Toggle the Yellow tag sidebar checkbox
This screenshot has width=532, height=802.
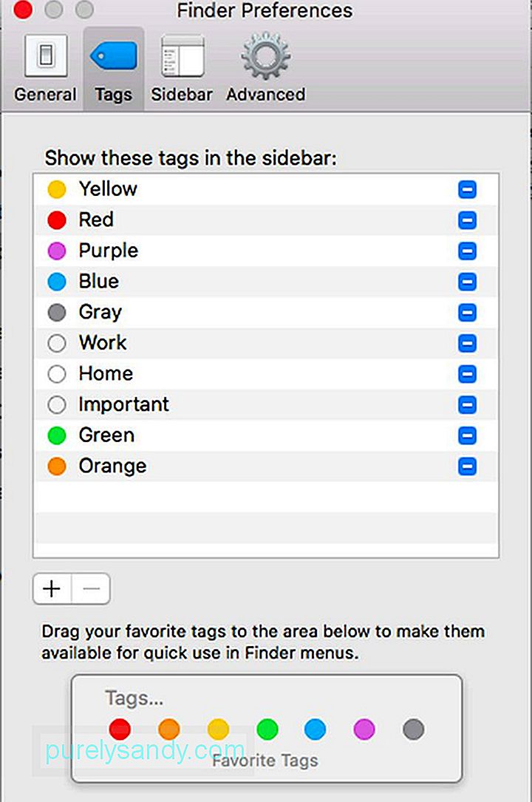[467, 189]
